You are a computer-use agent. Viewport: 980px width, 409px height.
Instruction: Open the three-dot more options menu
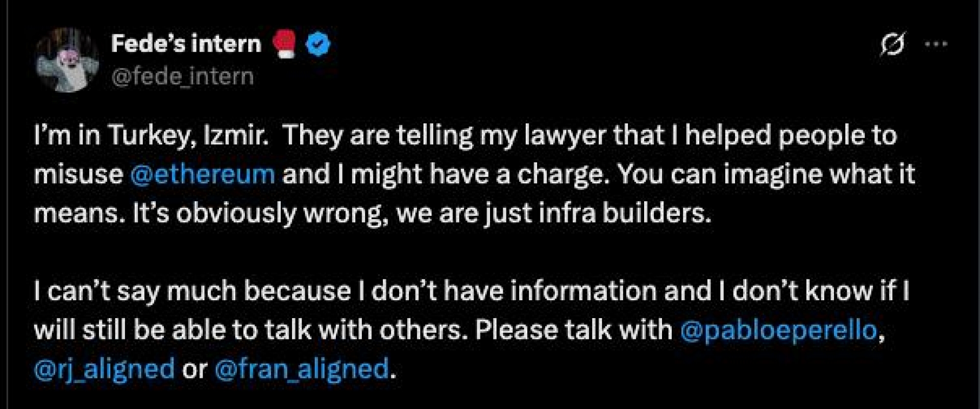coord(936,44)
